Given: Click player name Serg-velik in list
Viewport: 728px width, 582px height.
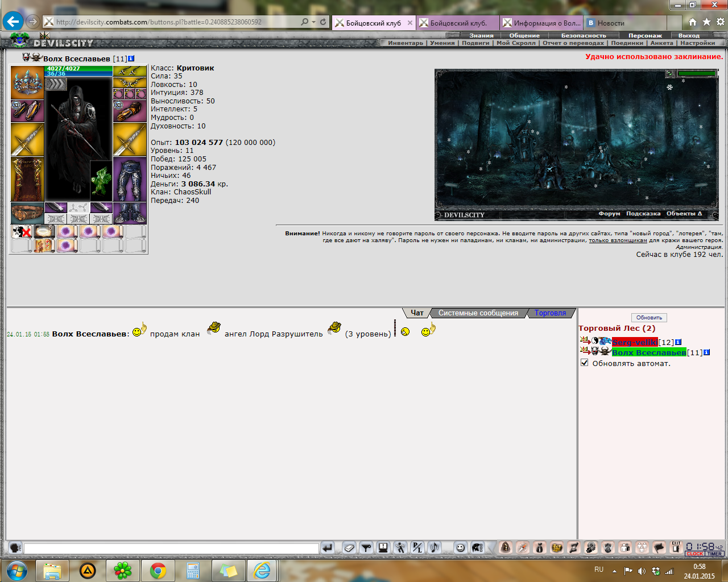Looking at the screenshot, I should tap(635, 342).
